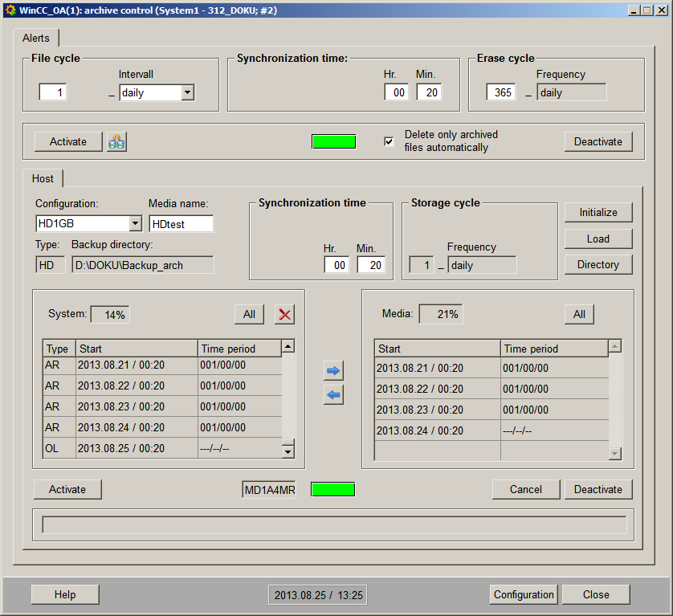Toggle Delete only archived files automatically
Viewport: 673px width, 616px height.
click(390, 141)
